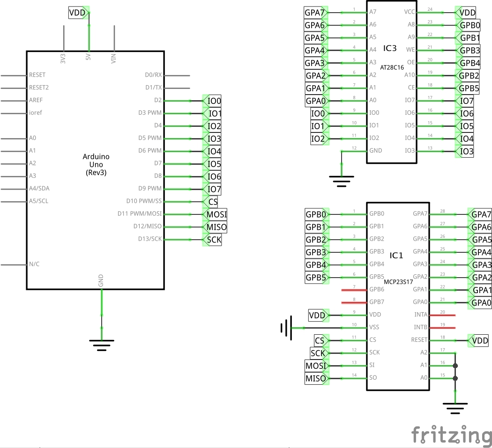
Task: Select VDD net label on IC1 pin 9
Action: (x=319, y=316)
